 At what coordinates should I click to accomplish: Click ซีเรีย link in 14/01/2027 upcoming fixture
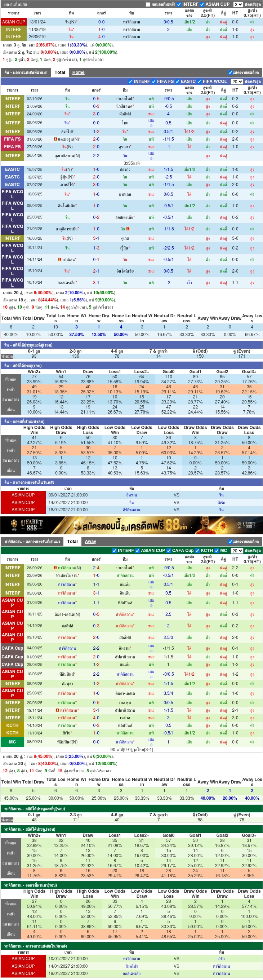(x=221, y=503)
